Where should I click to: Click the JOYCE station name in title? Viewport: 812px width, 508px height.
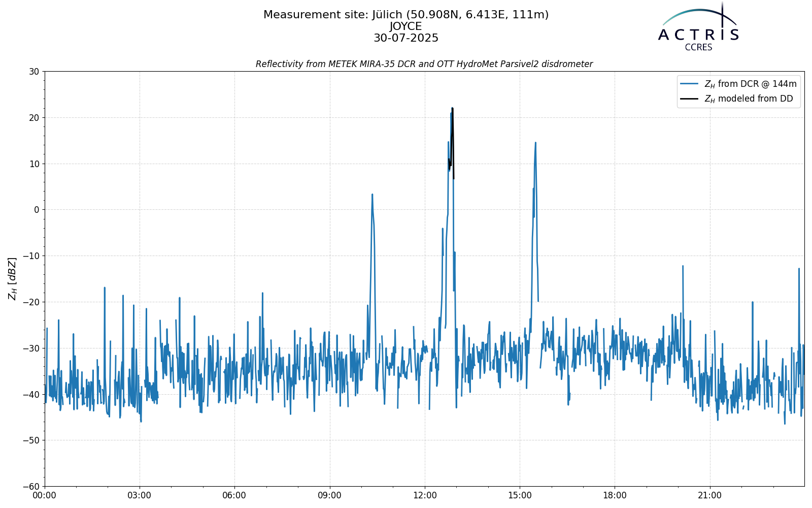click(406, 26)
